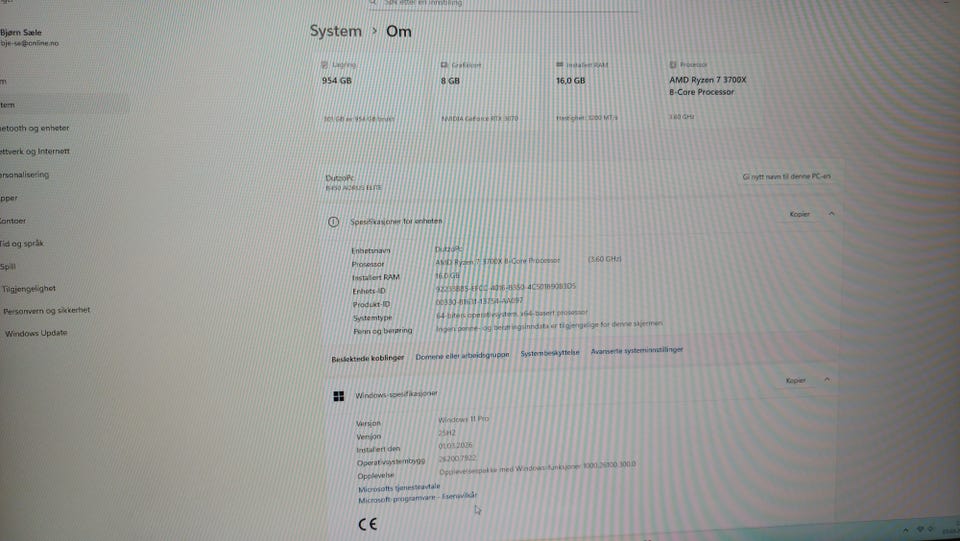Click the RAM icon above 16,0 GB

tap(559, 64)
